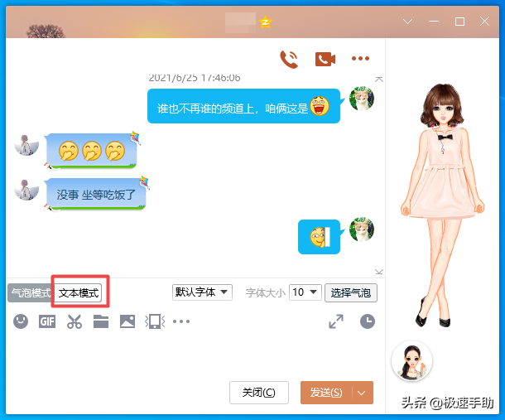Click the Send (发送) button

[x=326, y=393]
